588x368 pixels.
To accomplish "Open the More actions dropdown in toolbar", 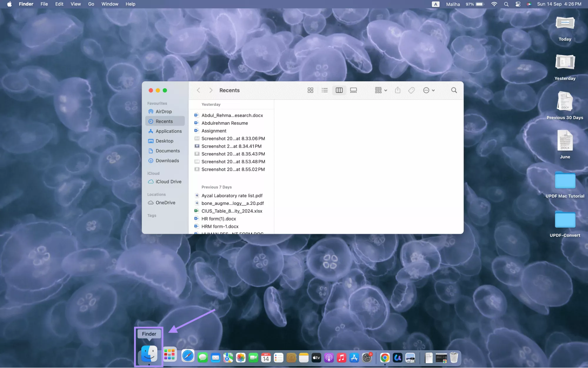I will coord(429,90).
